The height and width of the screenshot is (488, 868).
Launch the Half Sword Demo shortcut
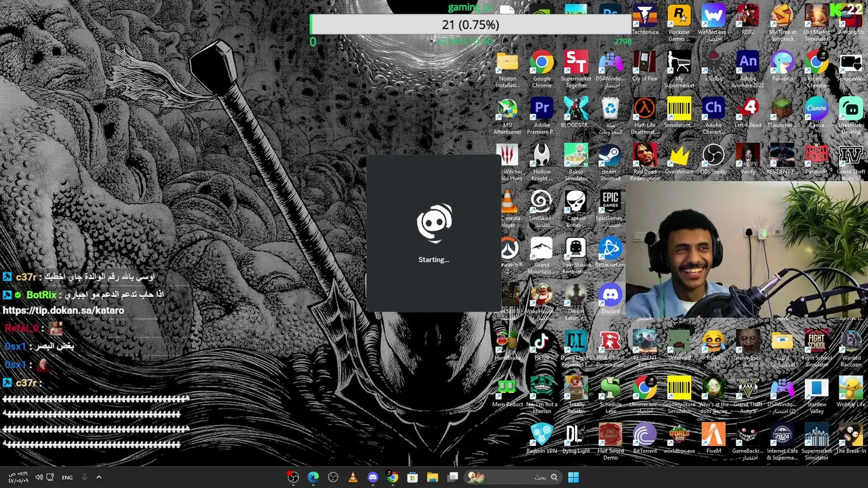[x=610, y=441]
